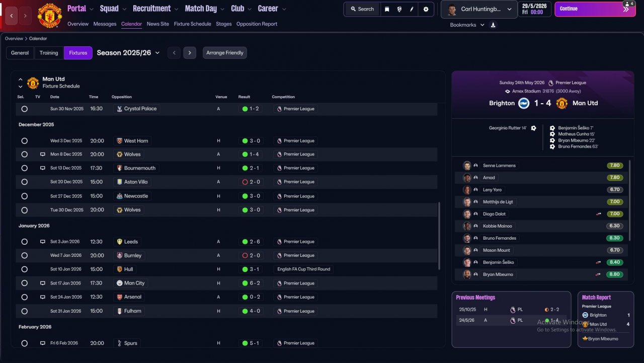644x363 pixels.
Task: Click the West Ham club crest icon
Action: point(120,141)
